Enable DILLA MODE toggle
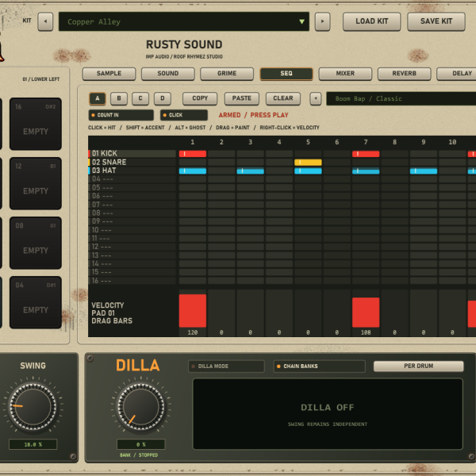The width and height of the screenshot is (476, 476). click(226, 367)
